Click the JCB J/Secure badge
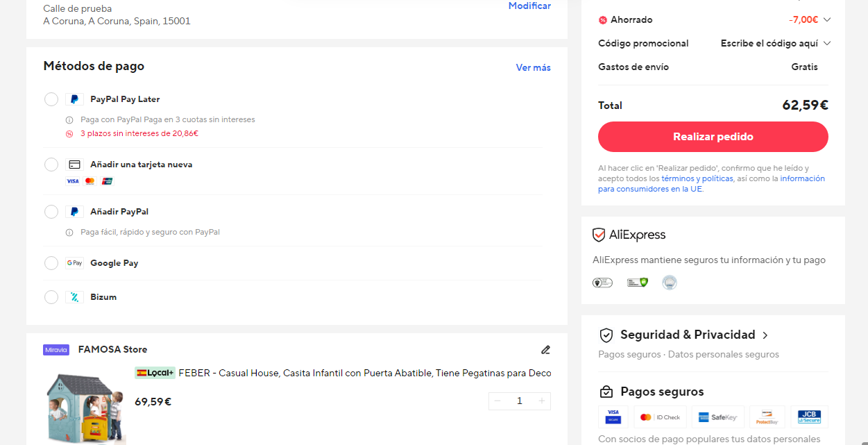868x445 pixels. (x=810, y=417)
